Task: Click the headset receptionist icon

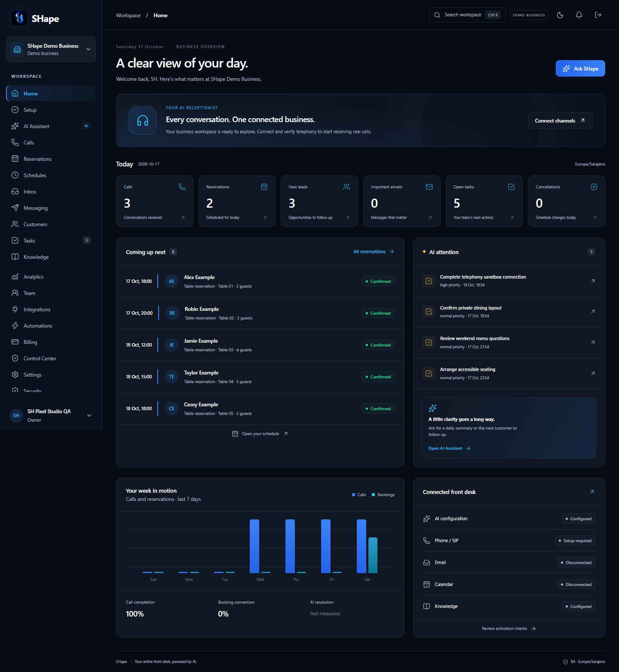Action: point(143,120)
